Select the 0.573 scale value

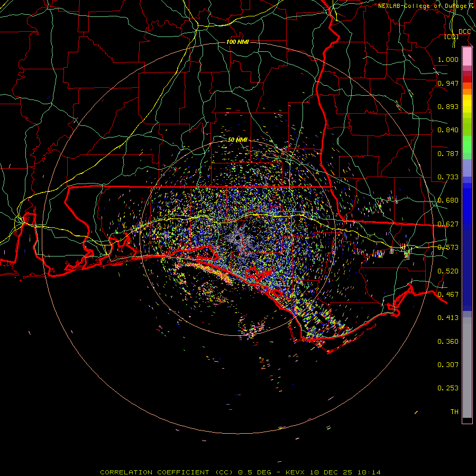click(x=448, y=248)
